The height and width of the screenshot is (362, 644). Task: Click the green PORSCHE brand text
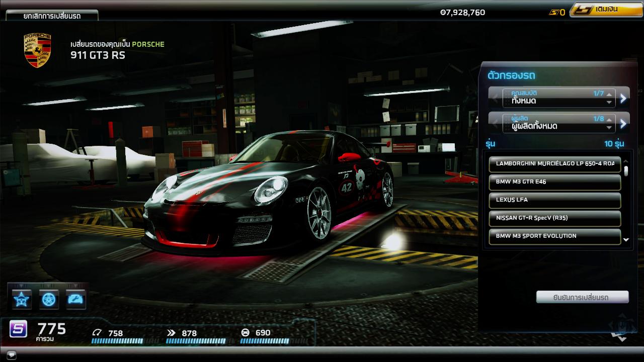[148, 44]
